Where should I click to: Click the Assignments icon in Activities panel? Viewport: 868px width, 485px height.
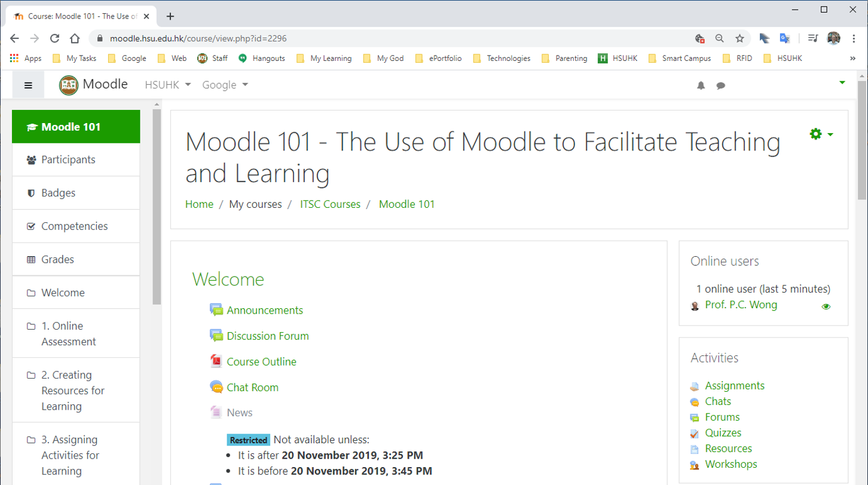coord(695,386)
